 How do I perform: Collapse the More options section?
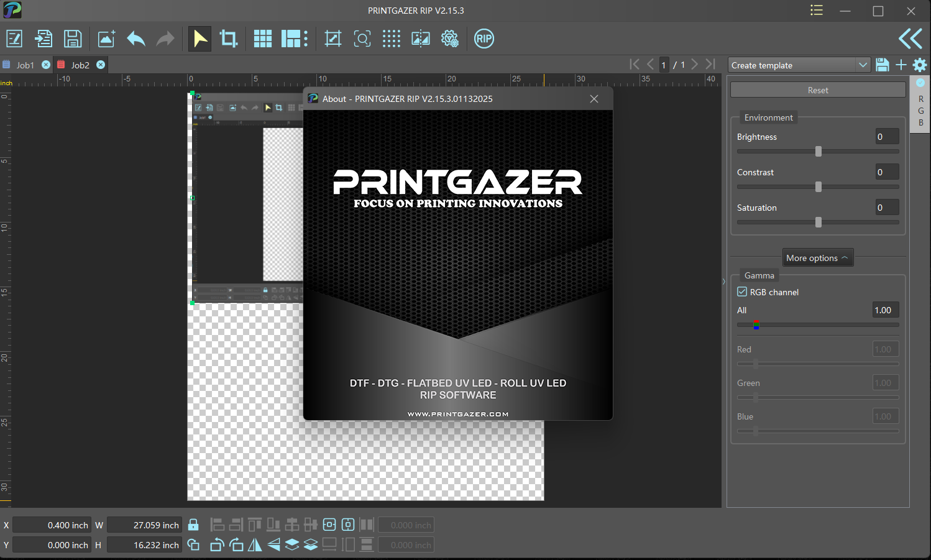coord(818,258)
